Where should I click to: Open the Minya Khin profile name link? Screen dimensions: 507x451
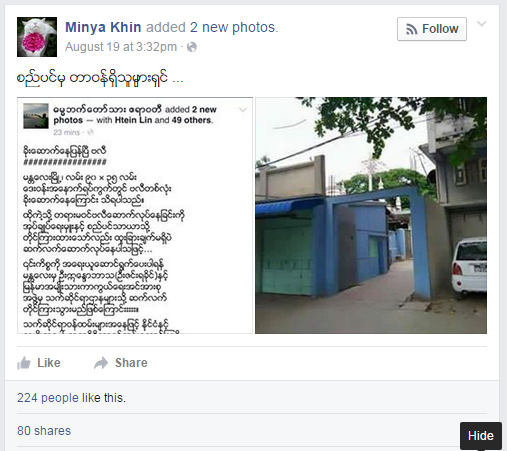click(103, 27)
